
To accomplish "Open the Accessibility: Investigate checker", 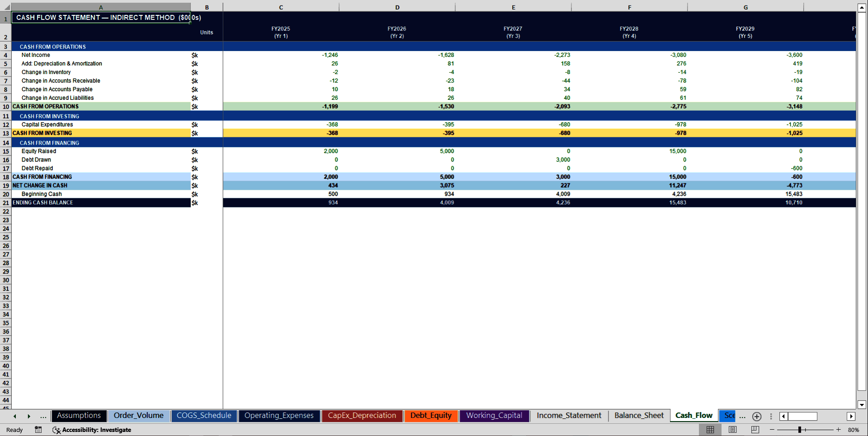I will click(x=92, y=430).
